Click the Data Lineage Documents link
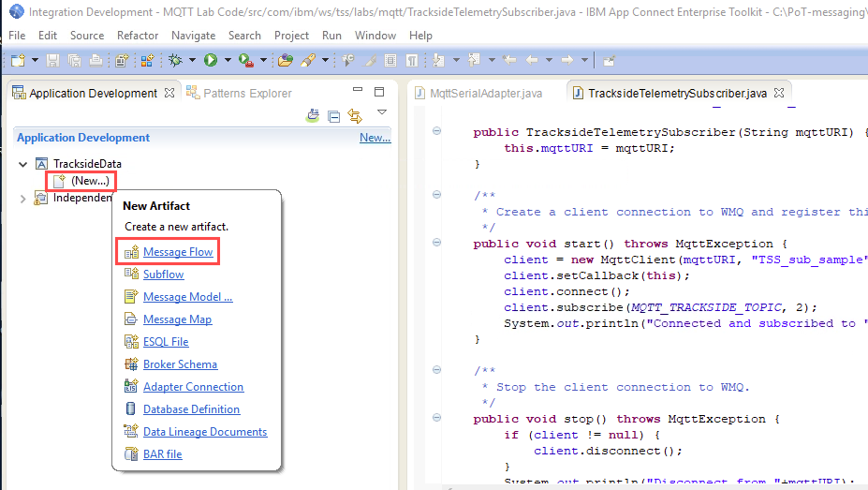The height and width of the screenshot is (490, 868). tap(205, 432)
